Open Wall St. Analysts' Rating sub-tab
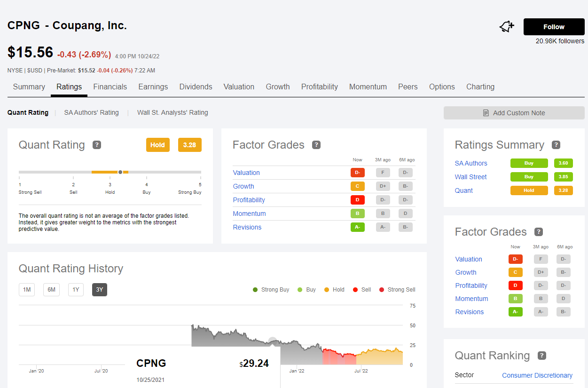This screenshot has height=388, width=588. (x=172, y=112)
